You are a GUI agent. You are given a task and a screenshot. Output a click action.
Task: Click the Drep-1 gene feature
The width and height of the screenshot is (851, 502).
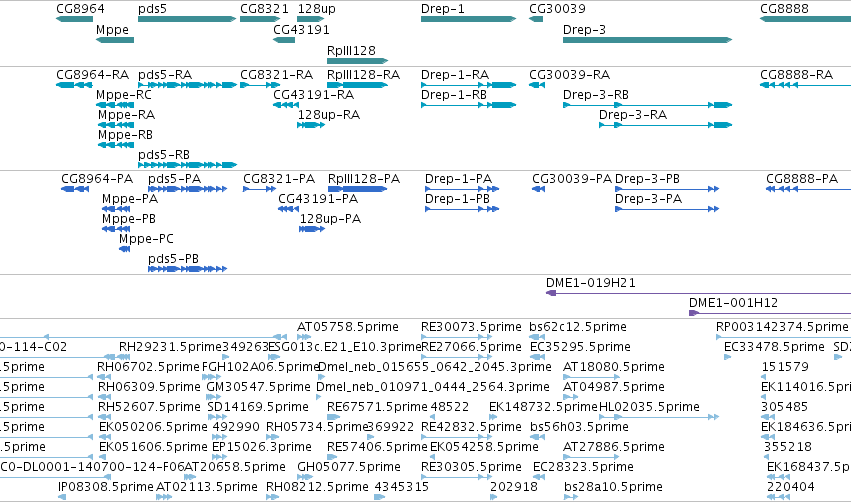(468, 20)
